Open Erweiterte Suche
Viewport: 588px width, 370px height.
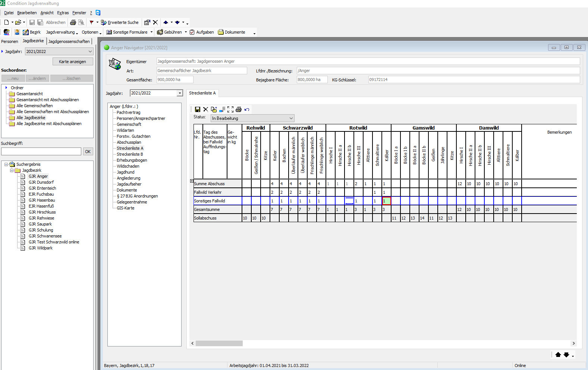120,22
